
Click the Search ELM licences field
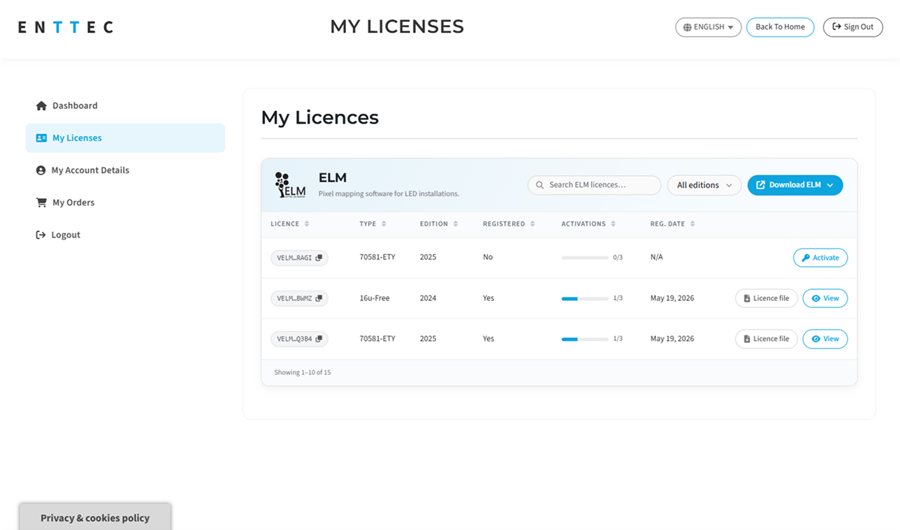point(594,185)
